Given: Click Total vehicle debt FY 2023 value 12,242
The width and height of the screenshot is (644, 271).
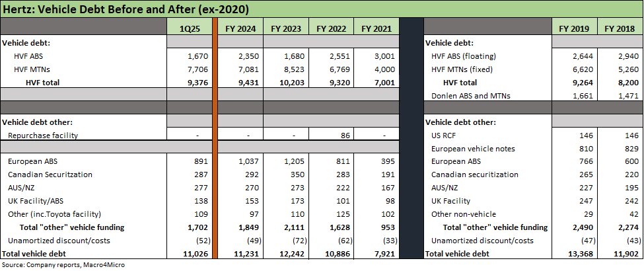Looking at the screenshot, I should pyautogui.click(x=292, y=254).
